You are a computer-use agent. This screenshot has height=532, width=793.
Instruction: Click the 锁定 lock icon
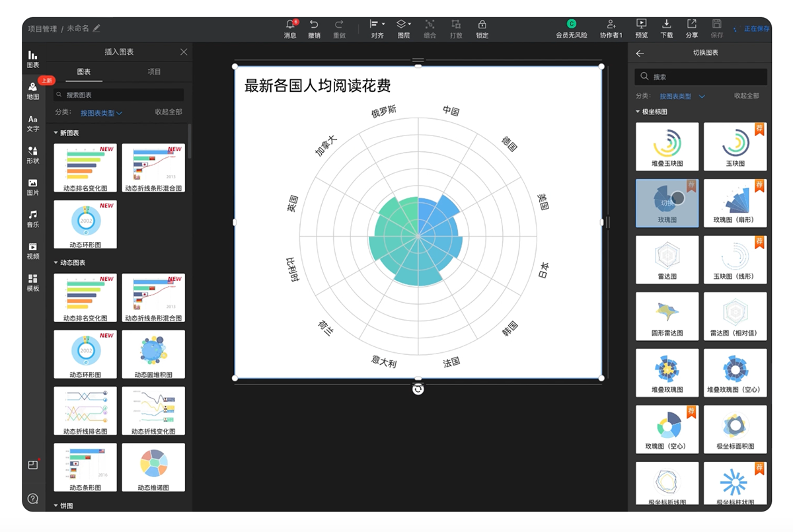pyautogui.click(x=482, y=28)
